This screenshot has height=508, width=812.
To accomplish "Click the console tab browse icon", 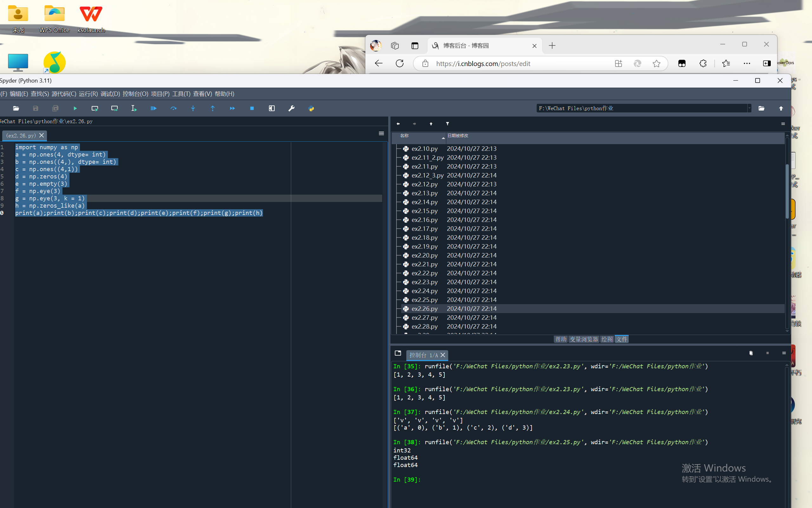I will coord(398,353).
